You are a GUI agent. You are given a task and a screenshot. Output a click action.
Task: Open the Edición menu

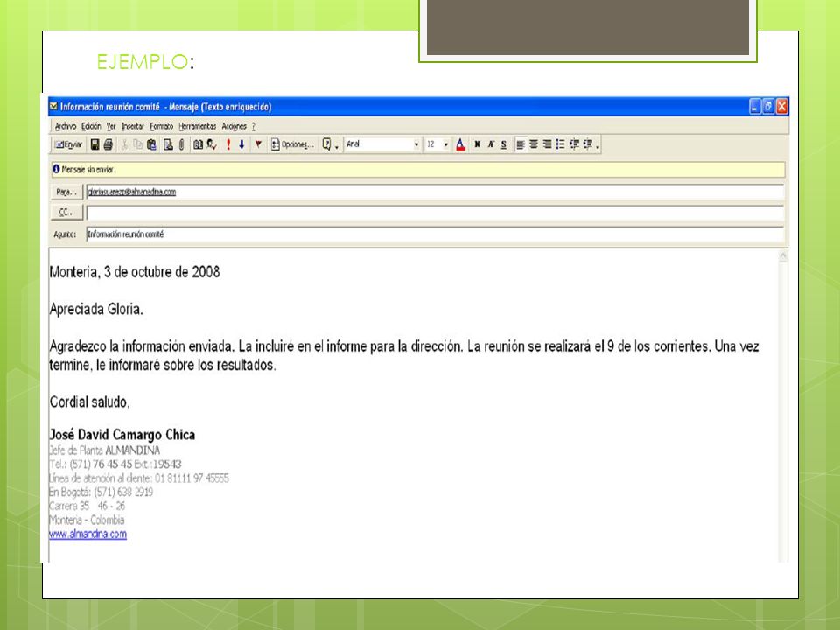(x=91, y=126)
